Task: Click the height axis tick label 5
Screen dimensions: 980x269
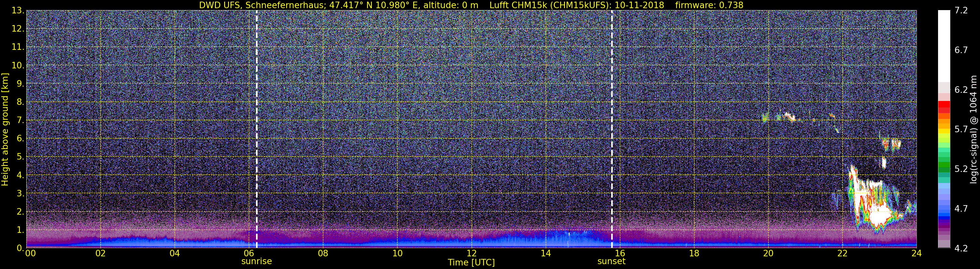Action: (x=20, y=157)
